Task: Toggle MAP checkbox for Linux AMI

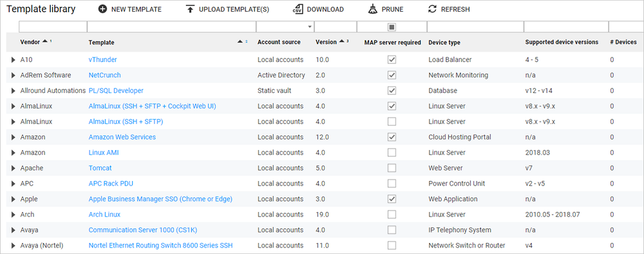Action: tap(392, 153)
